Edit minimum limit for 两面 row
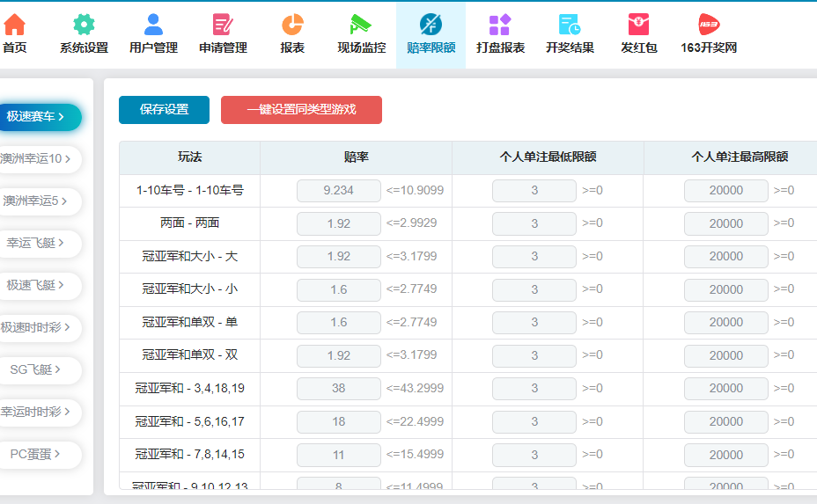Image resolution: width=817 pixels, height=504 pixels. 534,223
